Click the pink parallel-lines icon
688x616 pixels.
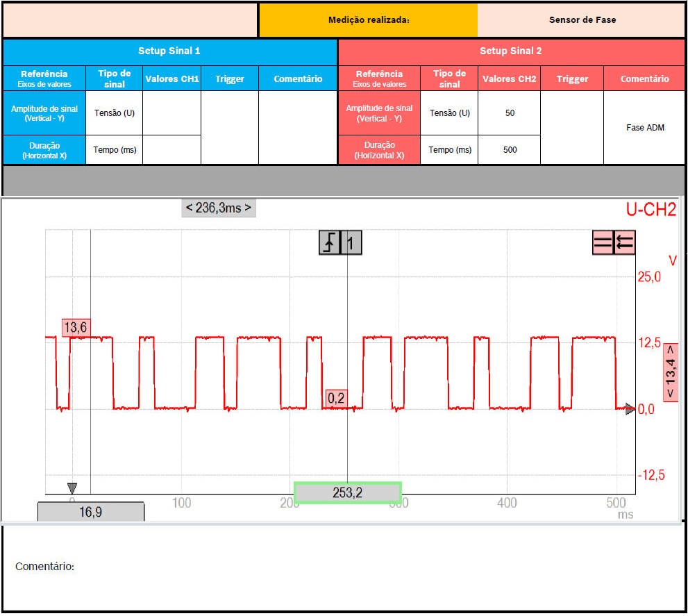603,242
